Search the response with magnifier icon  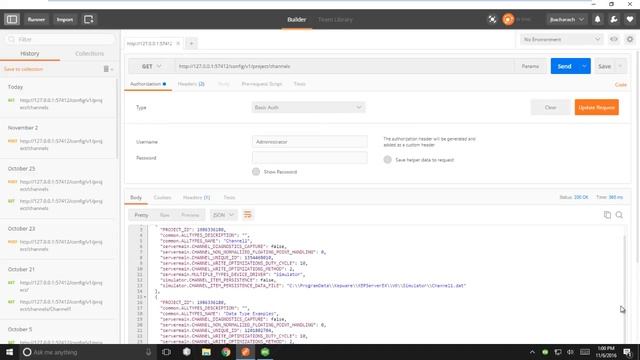coord(619,215)
